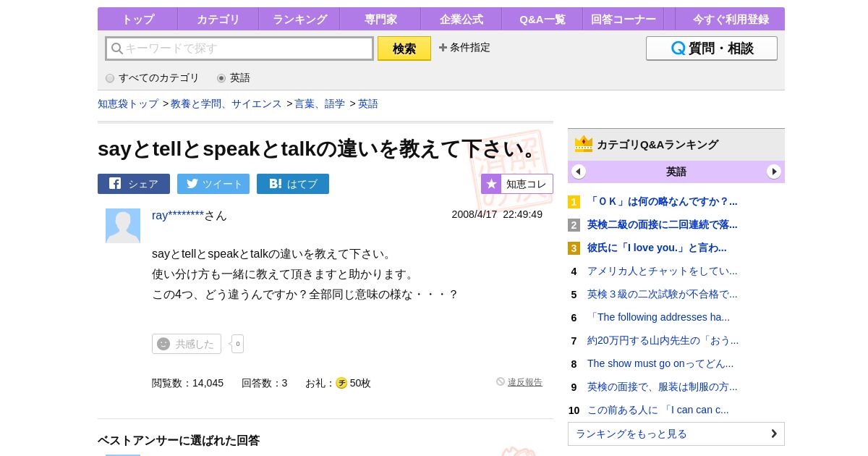Image resolution: width=868 pixels, height=456 pixels.
Task: Tweet the question with ツイート button
Action: click(x=213, y=184)
